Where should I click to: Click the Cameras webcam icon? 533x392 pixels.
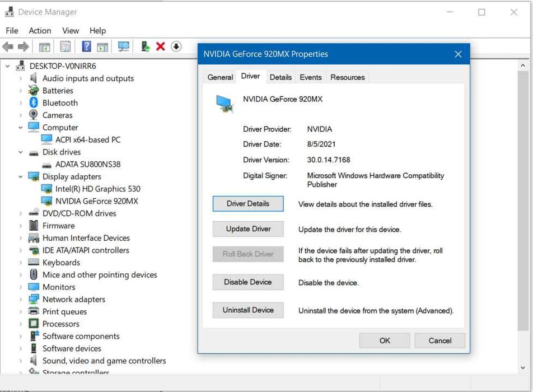coord(34,115)
